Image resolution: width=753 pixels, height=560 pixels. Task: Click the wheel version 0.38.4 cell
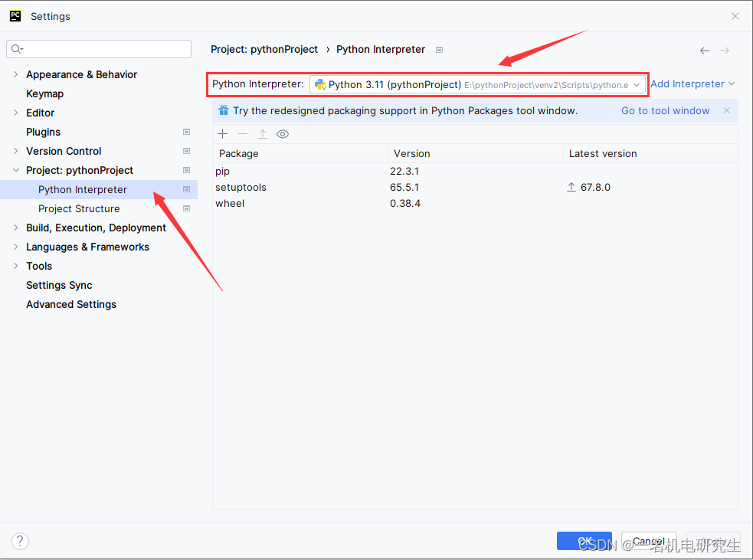405,204
